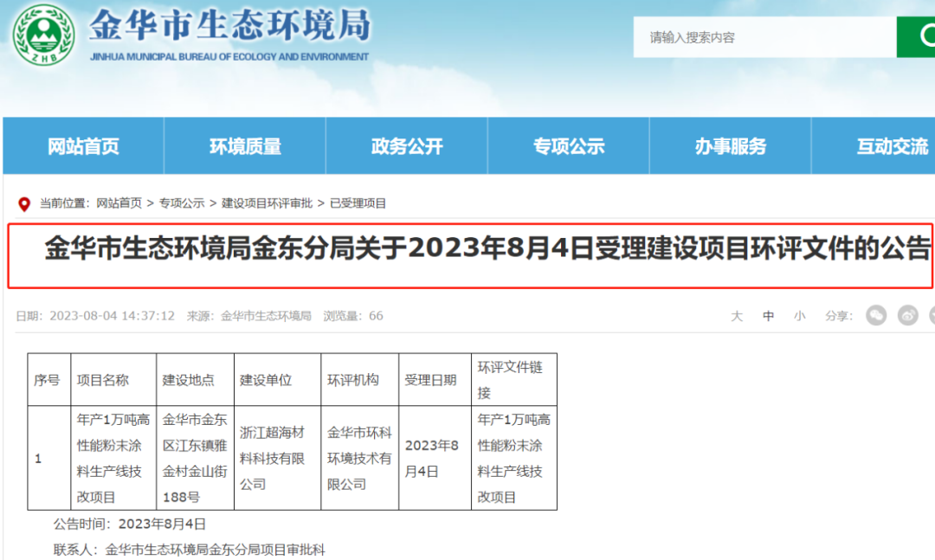Go to 网站首页 in breadcrumb
Viewport: 935px width, 560px height.
(119, 203)
